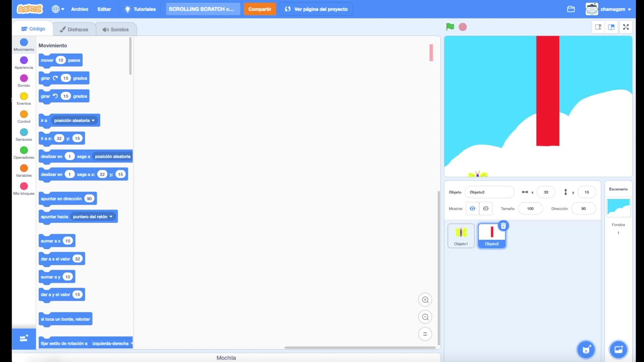Viewport: 644px width, 362px height.
Task: Switch to the Disfraces tab
Action: [x=74, y=29]
